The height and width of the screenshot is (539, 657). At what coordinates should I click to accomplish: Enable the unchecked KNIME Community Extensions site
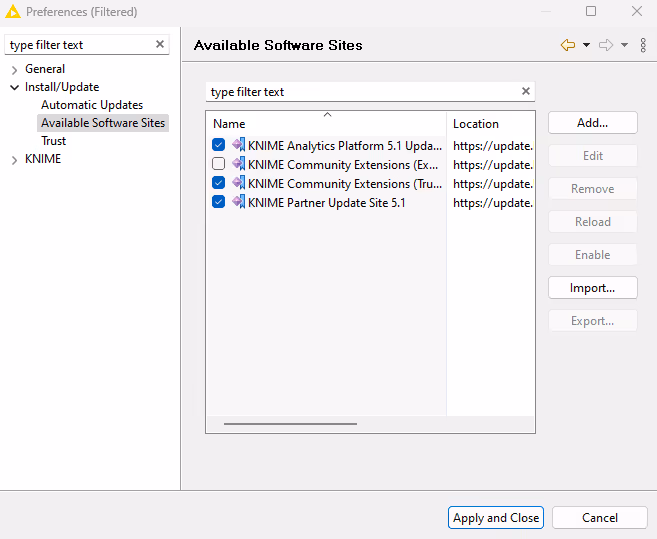(x=219, y=164)
